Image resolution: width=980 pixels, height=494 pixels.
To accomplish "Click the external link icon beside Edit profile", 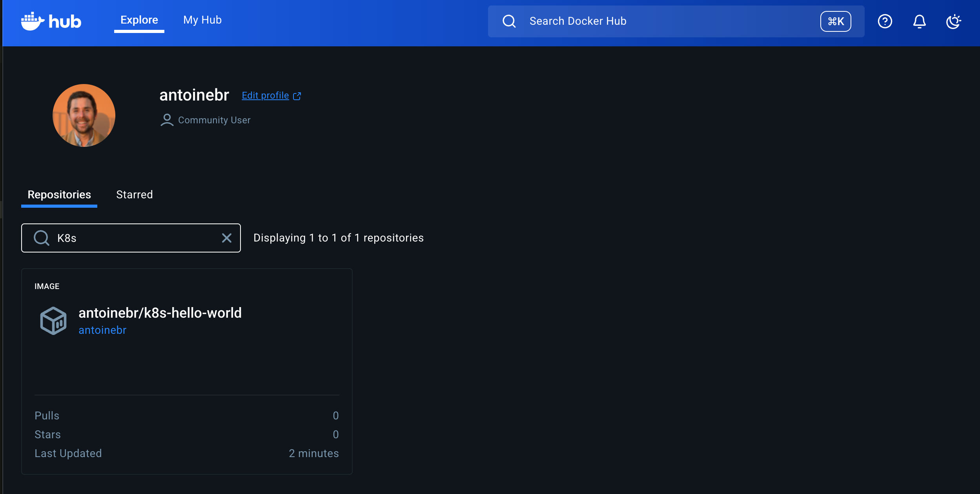I will pos(297,96).
